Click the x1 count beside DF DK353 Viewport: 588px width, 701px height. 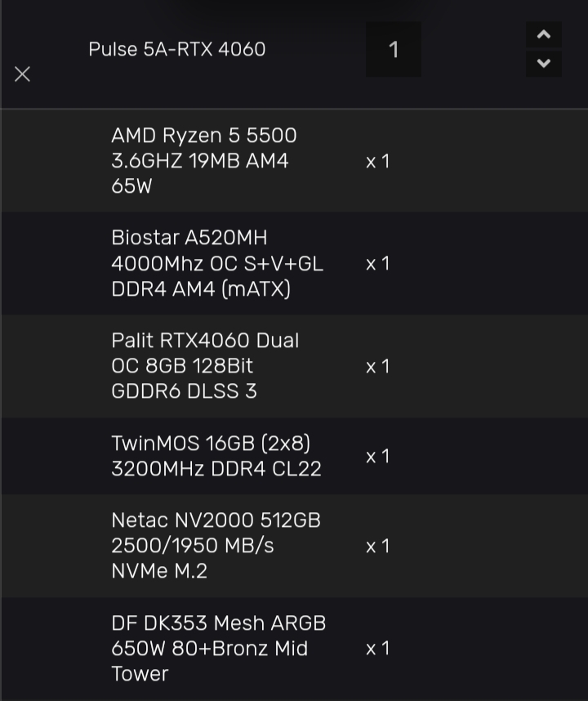point(378,649)
